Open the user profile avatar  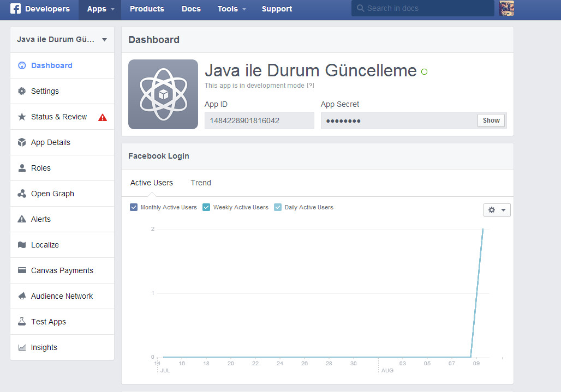click(506, 8)
